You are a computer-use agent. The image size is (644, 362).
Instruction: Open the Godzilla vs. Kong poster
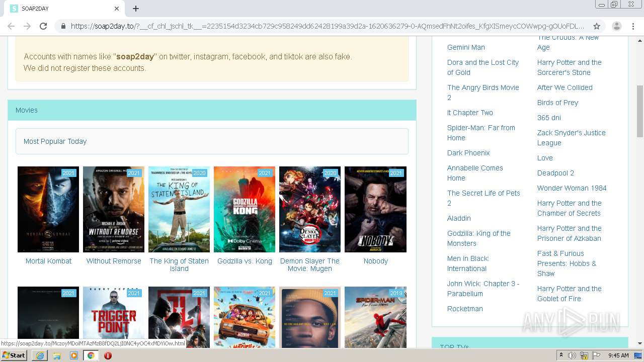(x=245, y=209)
